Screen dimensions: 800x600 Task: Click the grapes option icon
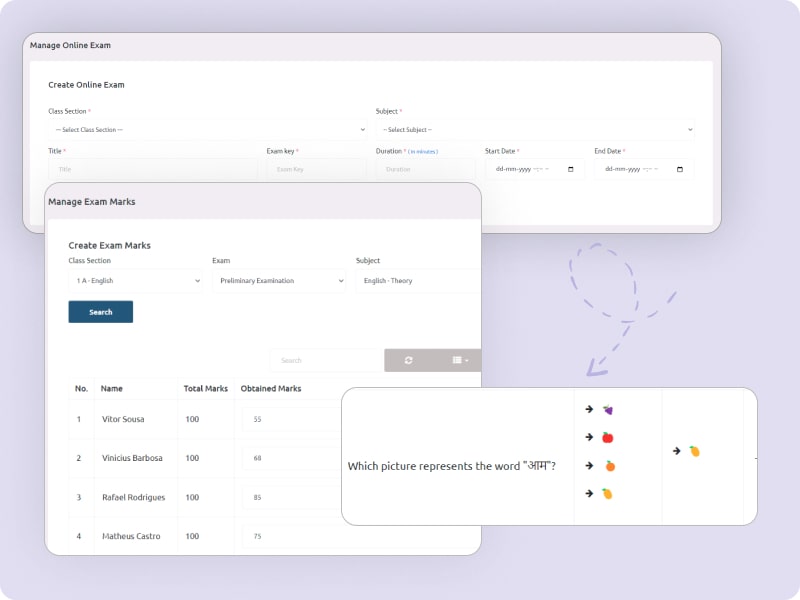click(x=607, y=410)
